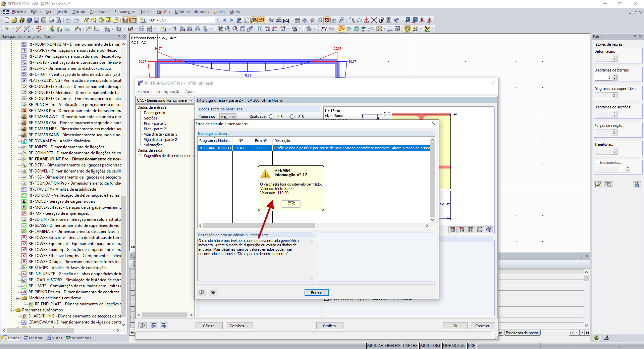Toggle AJUST. OBJ. in status bar

coord(430,346)
